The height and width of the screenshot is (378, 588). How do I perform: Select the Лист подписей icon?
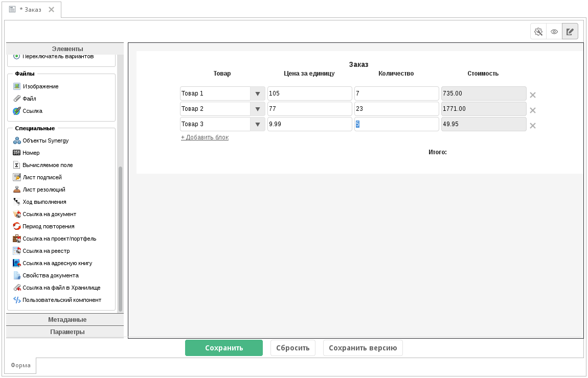(x=17, y=177)
